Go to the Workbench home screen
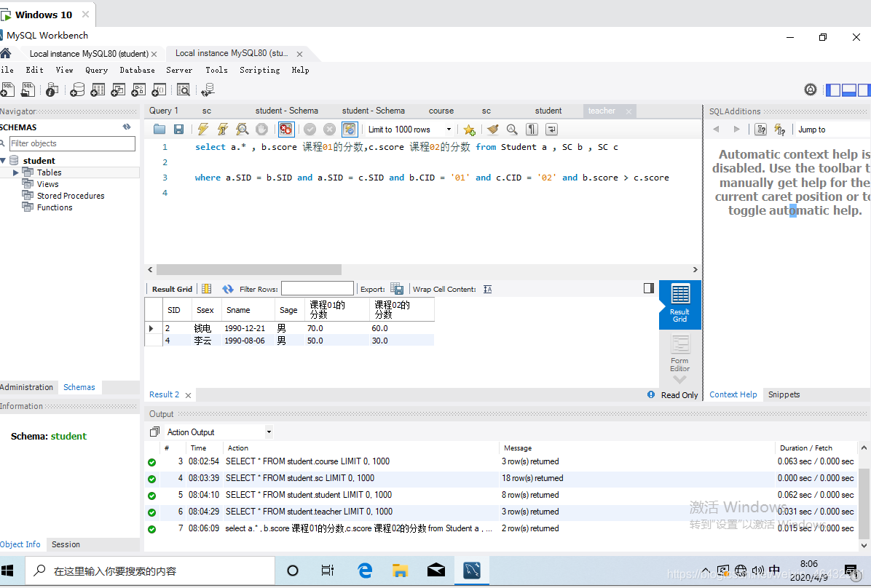The image size is (871, 588). (x=6, y=53)
